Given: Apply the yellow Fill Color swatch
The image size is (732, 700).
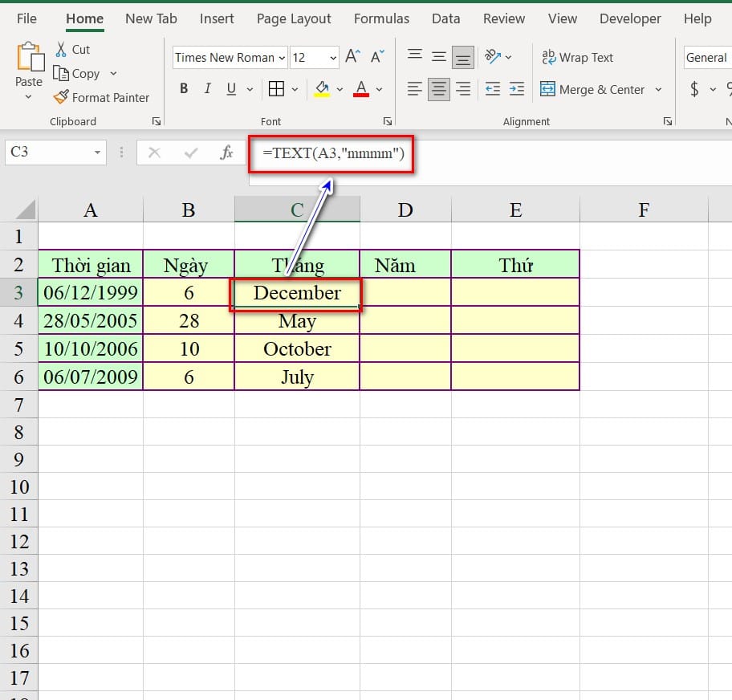Looking at the screenshot, I should point(322,89).
